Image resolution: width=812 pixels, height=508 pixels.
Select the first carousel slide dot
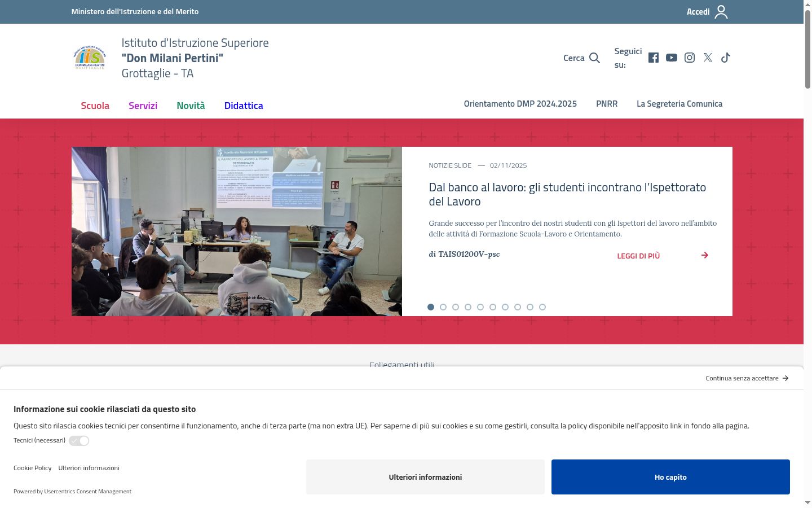tap(431, 307)
